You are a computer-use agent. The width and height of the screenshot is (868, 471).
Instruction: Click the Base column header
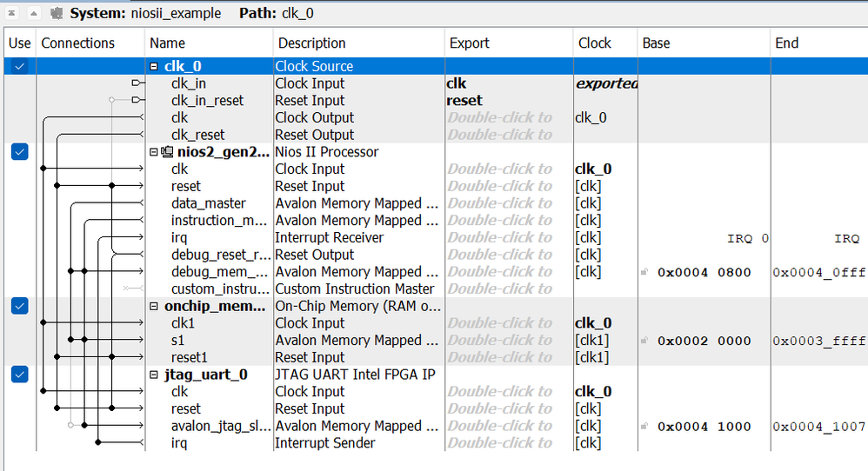click(x=704, y=43)
